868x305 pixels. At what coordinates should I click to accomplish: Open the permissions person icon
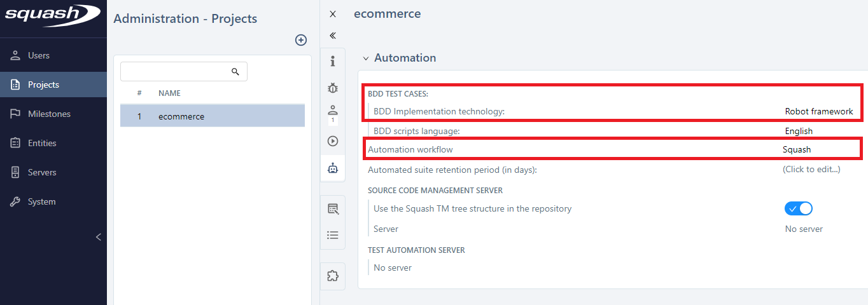332,110
